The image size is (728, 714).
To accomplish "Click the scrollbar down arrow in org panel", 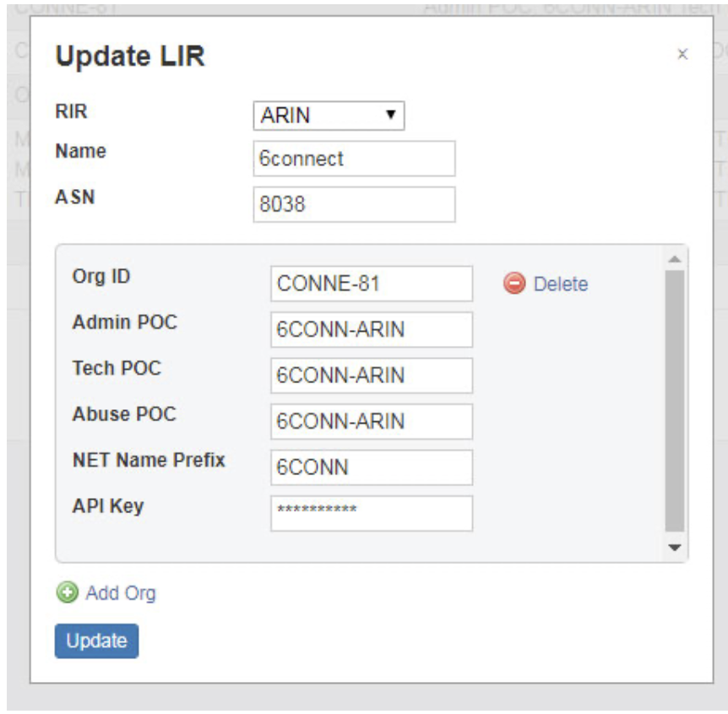I will tap(674, 548).
